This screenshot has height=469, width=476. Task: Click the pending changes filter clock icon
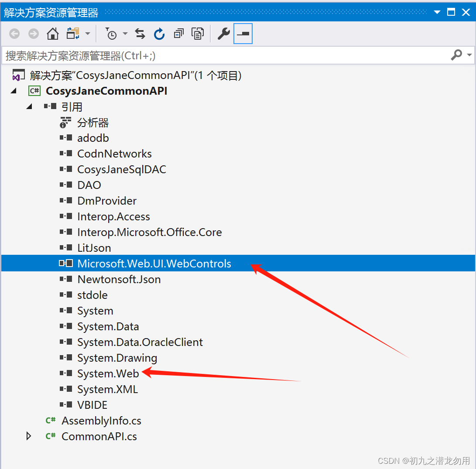tap(111, 34)
